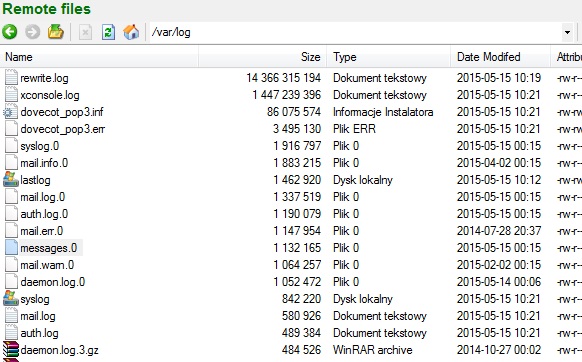Click the messages.0 file name
The image size is (582, 362).
coord(49,248)
